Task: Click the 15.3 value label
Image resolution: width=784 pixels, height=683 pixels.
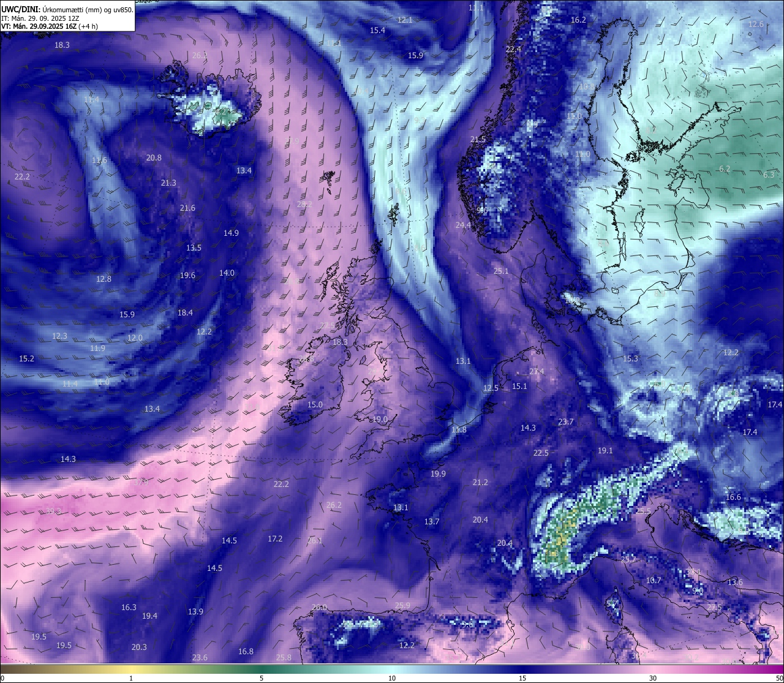Action: point(630,358)
